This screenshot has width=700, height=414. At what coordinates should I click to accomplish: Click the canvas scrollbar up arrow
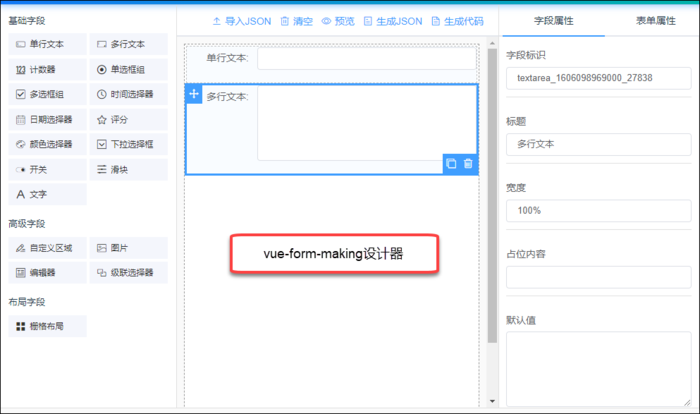tap(492, 43)
